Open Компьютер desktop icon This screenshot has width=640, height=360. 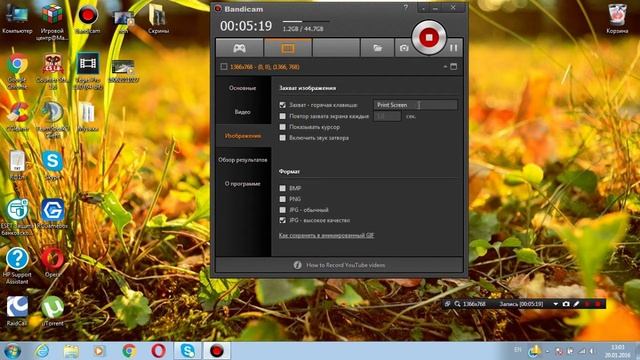[x=17, y=19]
